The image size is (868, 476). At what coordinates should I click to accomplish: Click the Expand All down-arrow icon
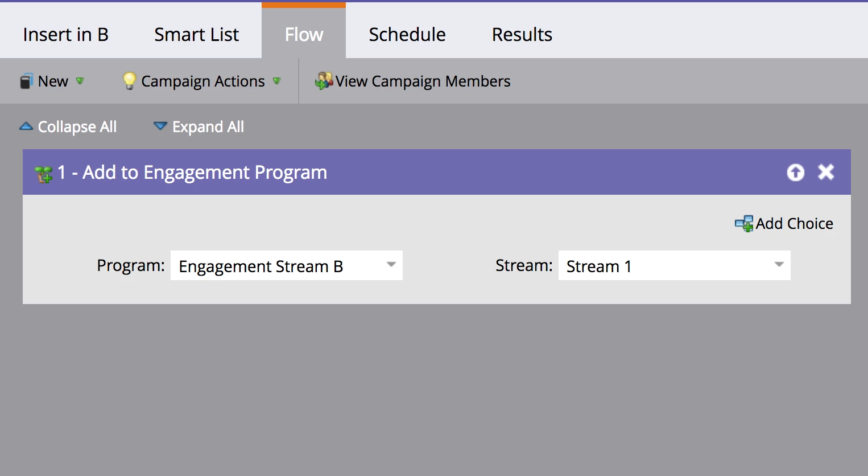pyautogui.click(x=160, y=126)
